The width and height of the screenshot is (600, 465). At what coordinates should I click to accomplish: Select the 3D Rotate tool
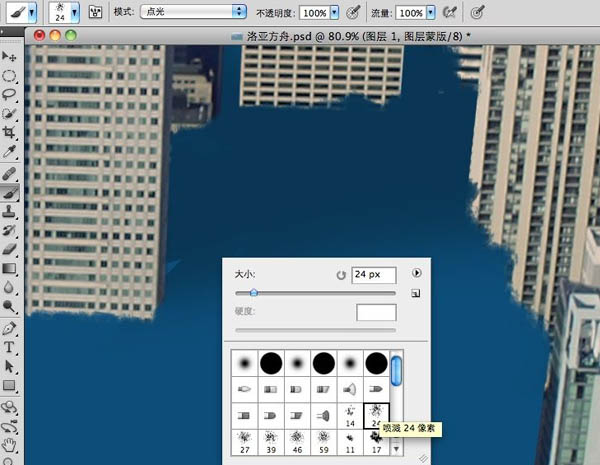[x=9, y=407]
